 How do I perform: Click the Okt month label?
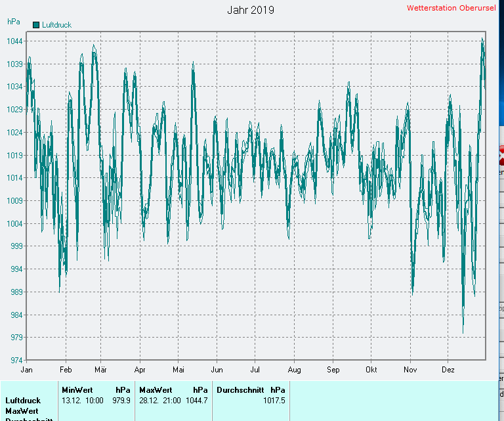(x=371, y=370)
